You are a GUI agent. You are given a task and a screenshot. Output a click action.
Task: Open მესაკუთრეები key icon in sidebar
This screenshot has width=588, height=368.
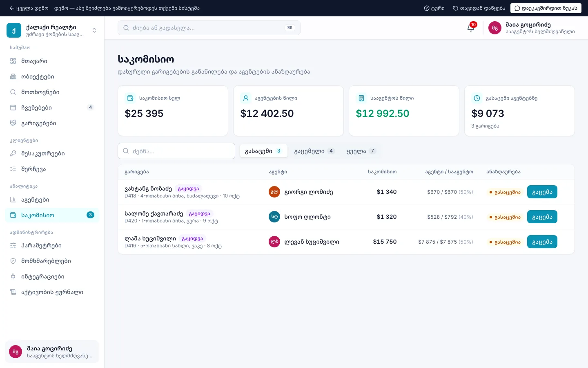[x=13, y=153]
